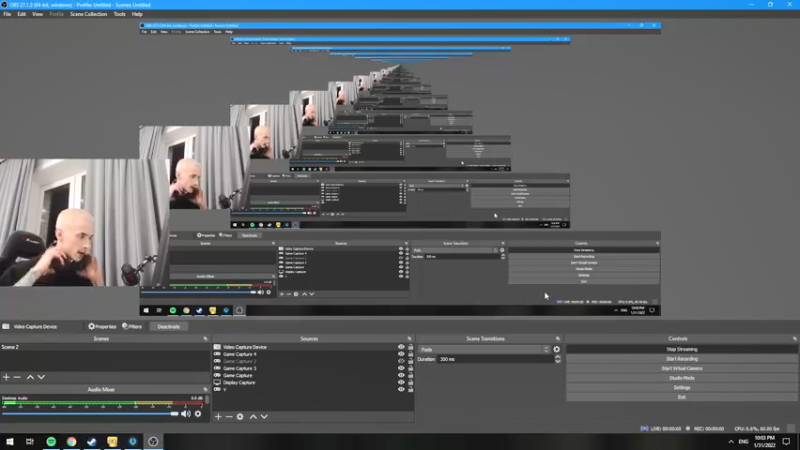This screenshot has height=450, width=800.
Task: Open Chrome from the taskbar
Action: (x=71, y=442)
